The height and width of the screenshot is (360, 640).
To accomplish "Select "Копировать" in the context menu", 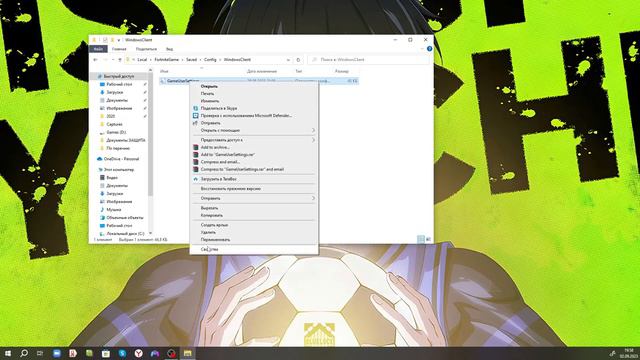I will click(212, 215).
